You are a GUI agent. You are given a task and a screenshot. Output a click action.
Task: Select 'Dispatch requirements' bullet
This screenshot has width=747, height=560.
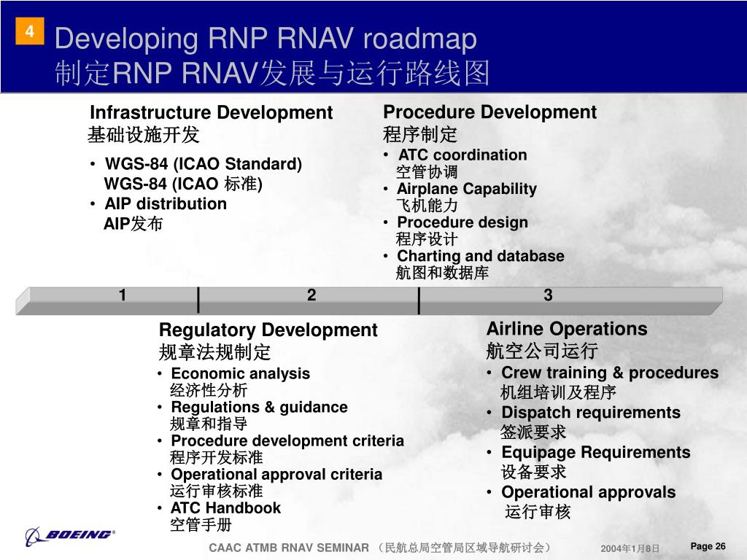point(591,413)
